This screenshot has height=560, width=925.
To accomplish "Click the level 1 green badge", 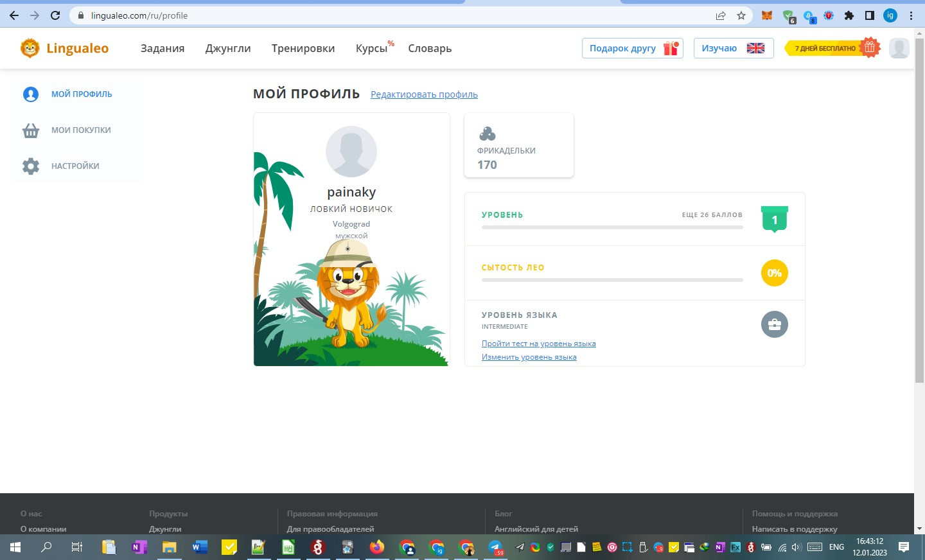I will [775, 219].
